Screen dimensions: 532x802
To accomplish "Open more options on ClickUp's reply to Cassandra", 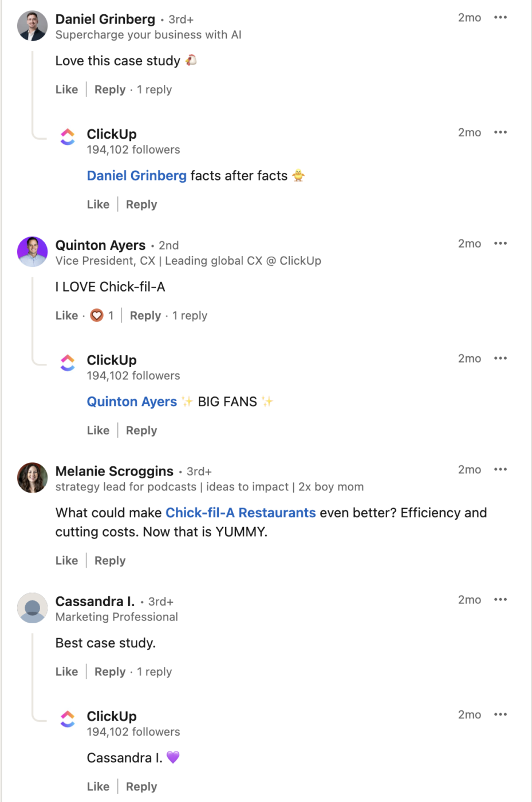I will pyautogui.click(x=501, y=715).
